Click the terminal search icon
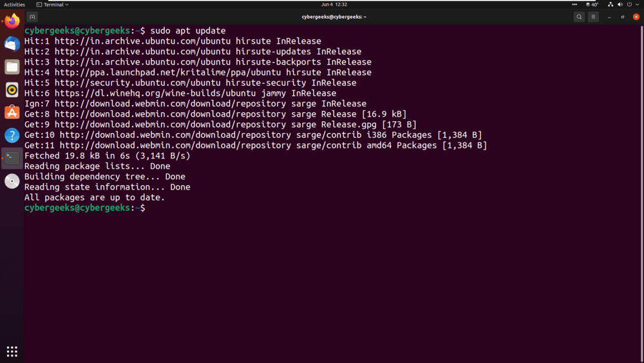Viewport: 644px width, 363px height. click(x=579, y=17)
